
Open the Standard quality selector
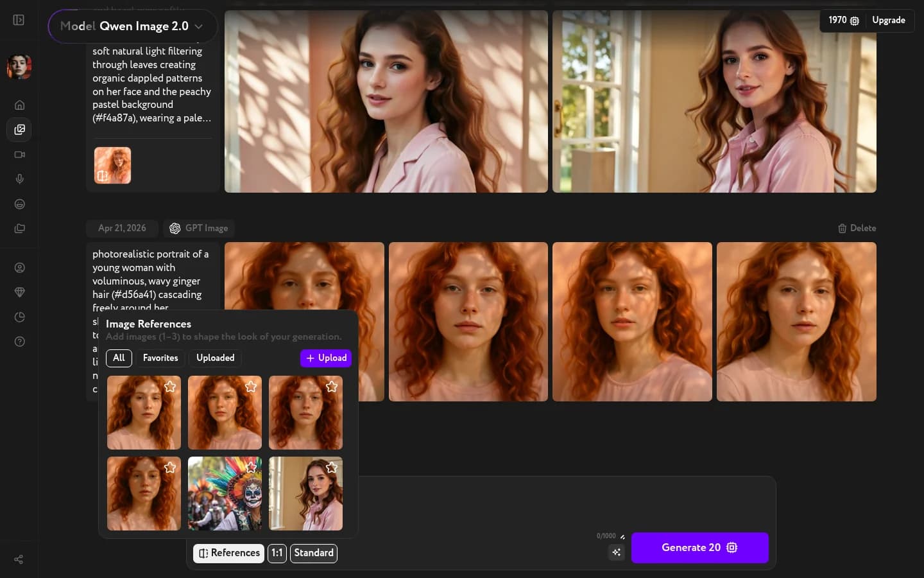coord(314,553)
